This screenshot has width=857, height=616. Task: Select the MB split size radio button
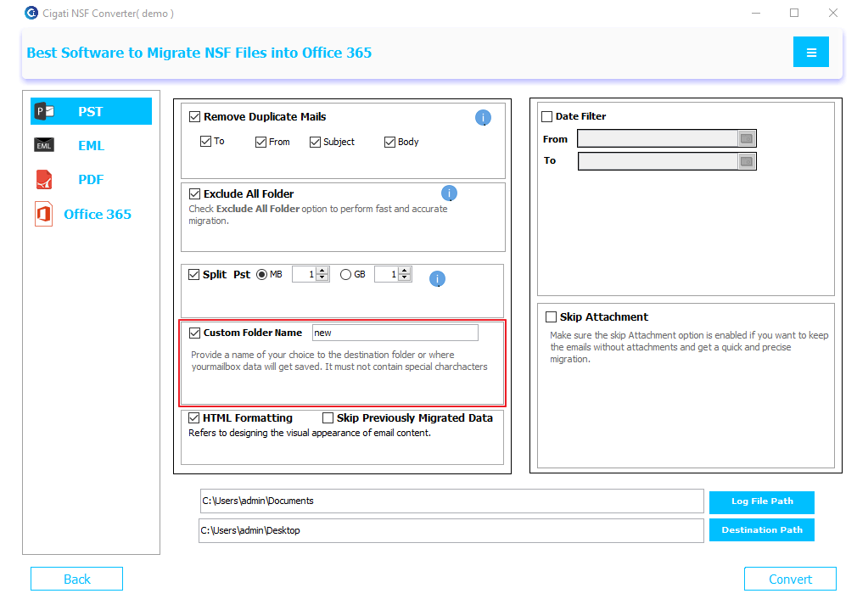pyautogui.click(x=262, y=274)
